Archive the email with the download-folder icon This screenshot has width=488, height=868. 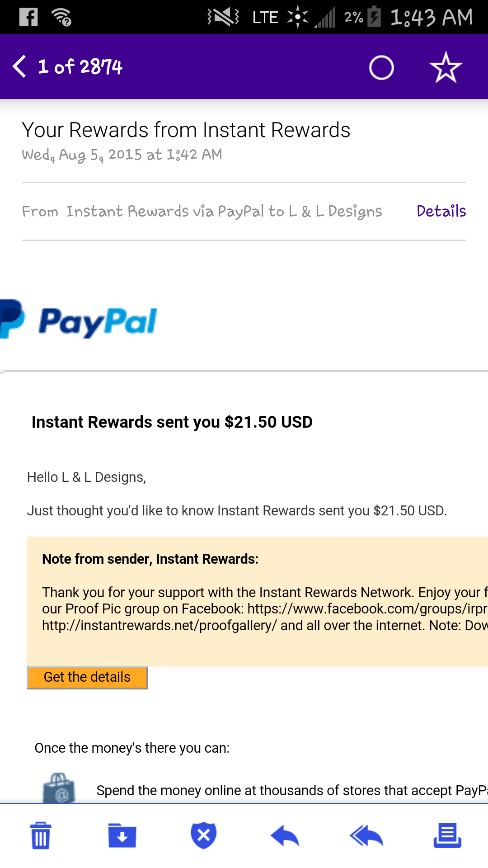coord(122,835)
